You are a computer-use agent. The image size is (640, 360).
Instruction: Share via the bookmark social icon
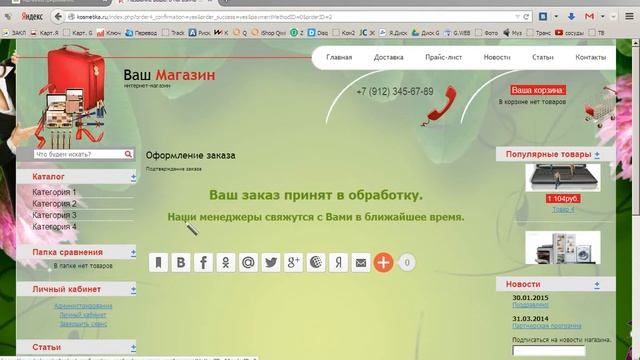click(x=158, y=262)
